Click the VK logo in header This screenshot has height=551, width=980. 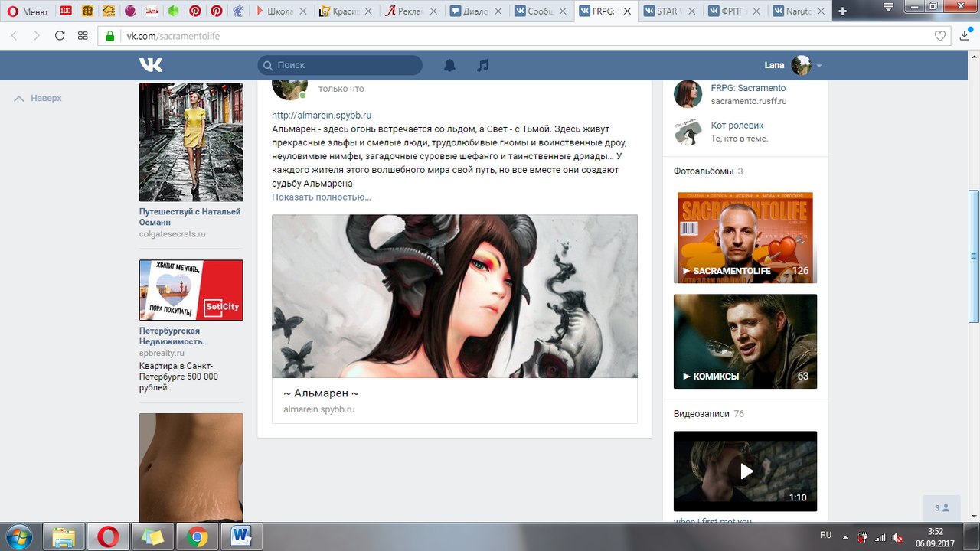pos(151,65)
